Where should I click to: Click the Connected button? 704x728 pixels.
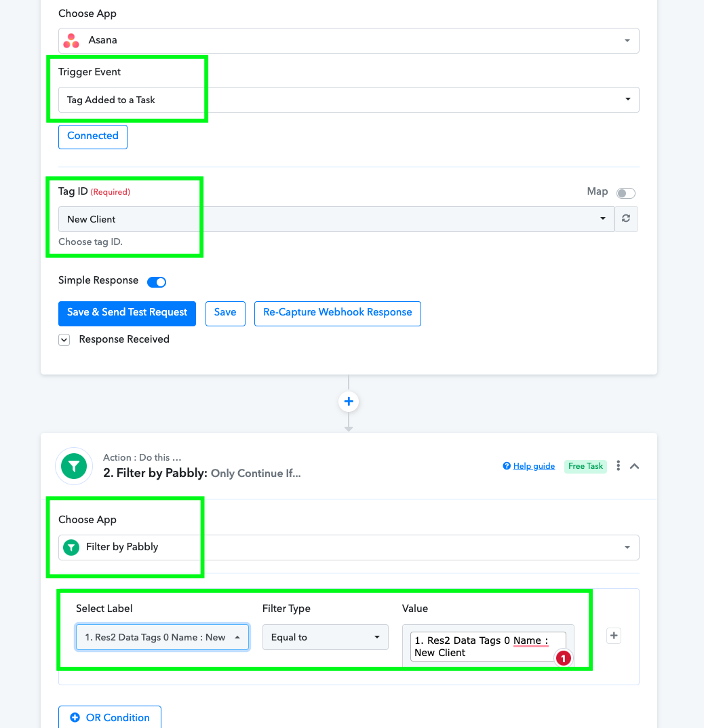point(93,136)
